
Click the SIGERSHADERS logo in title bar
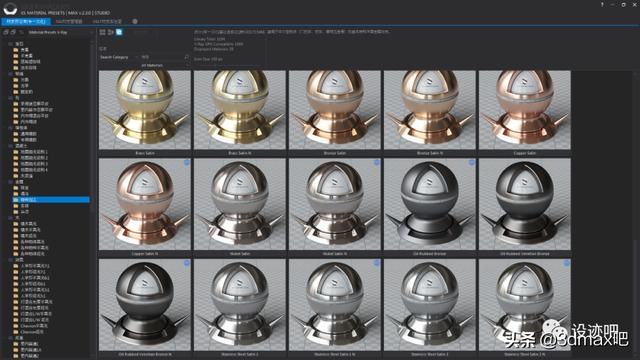pos(10,8)
